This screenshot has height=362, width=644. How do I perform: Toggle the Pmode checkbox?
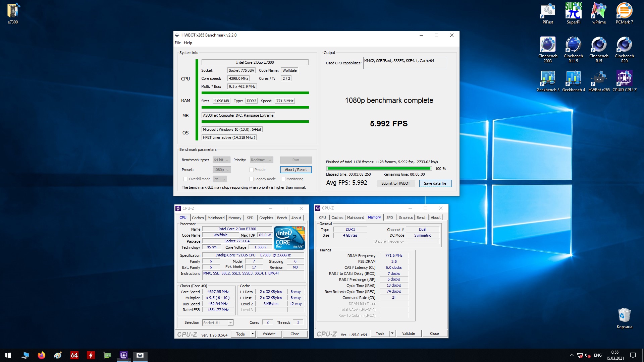point(251,170)
